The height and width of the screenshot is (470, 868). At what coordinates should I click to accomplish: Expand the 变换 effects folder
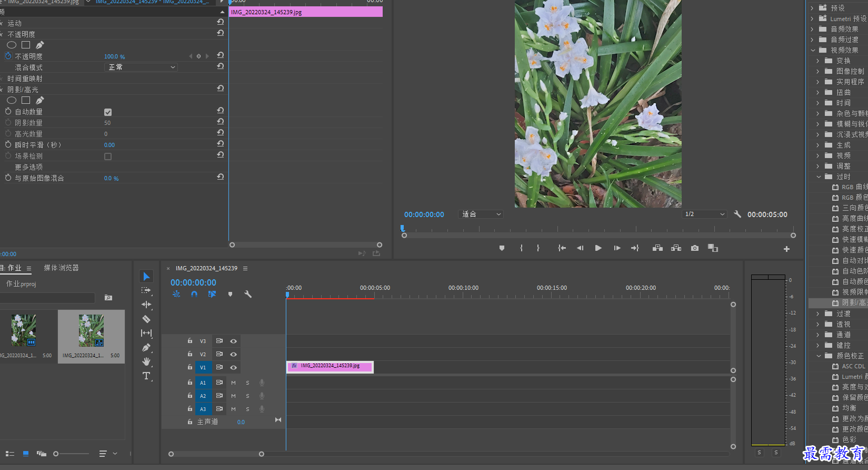818,61
